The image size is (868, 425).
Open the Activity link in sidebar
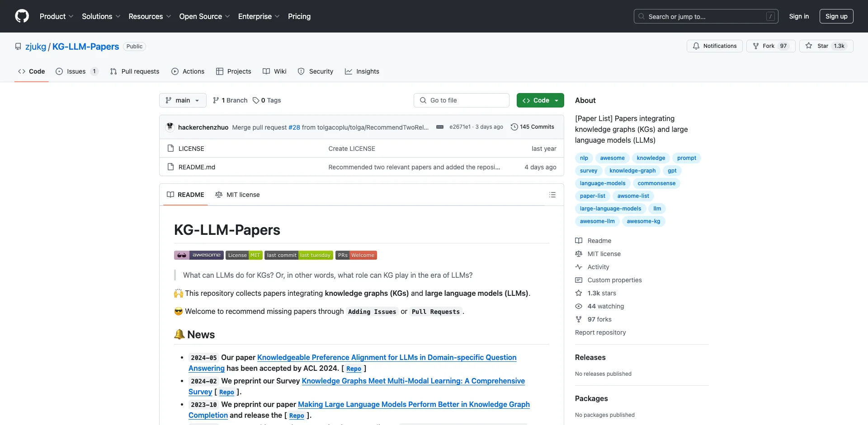[592, 267]
